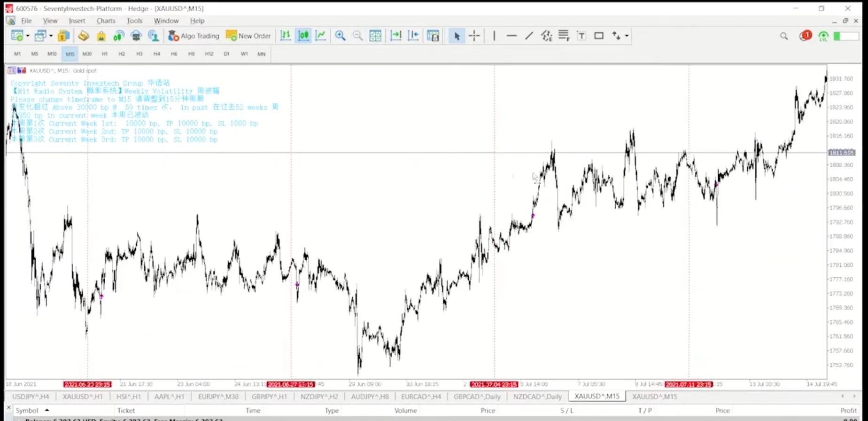The width and height of the screenshot is (868, 421).
Task: Select the text label tool
Action: click(x=581, y=36)
